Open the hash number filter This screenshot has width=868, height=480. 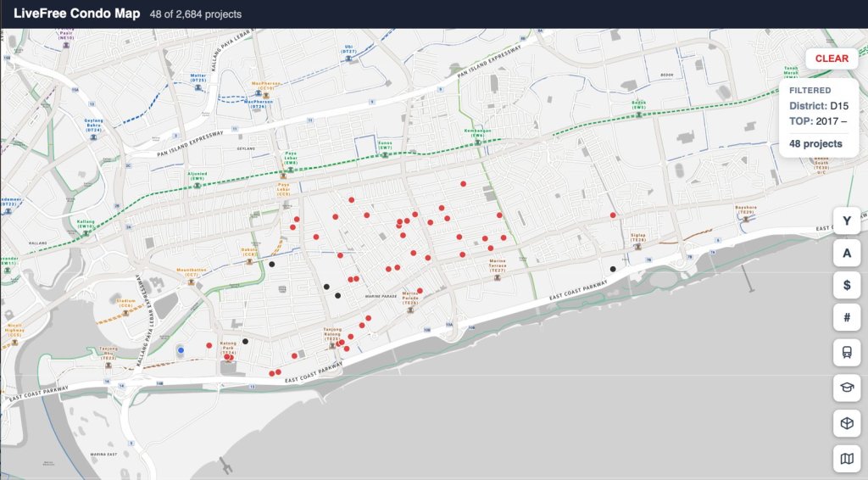coord(847,318)
